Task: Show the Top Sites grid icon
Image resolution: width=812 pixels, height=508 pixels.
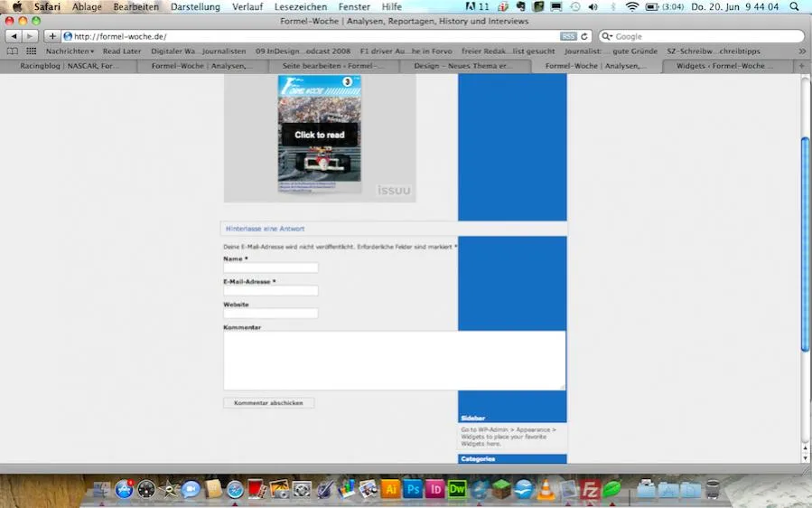Action: point(31,52)
